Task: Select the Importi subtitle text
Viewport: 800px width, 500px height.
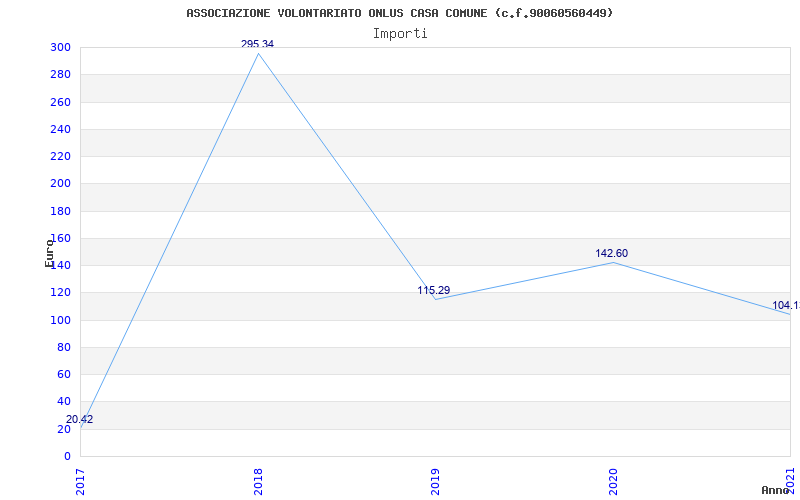Action: (399, 34)
